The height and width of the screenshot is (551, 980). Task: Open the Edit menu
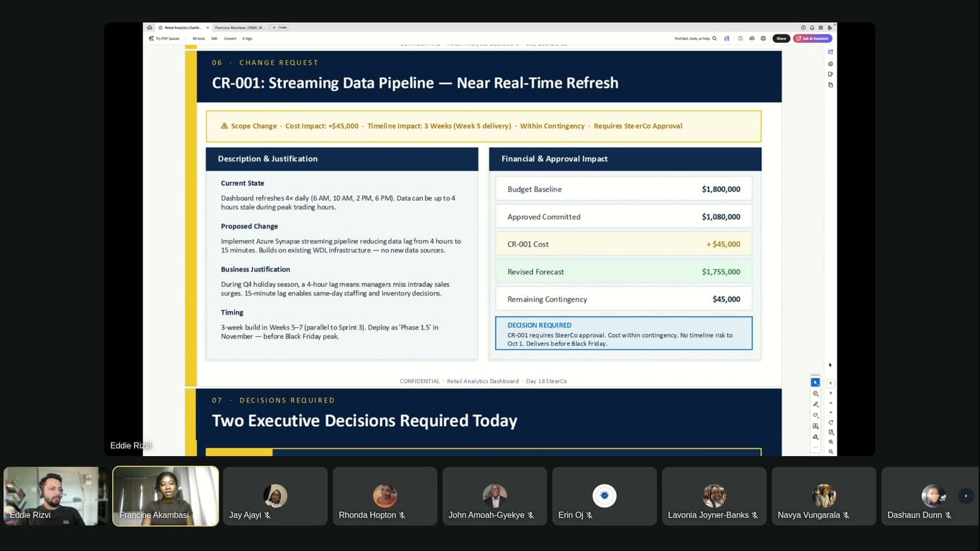point(214,39)
